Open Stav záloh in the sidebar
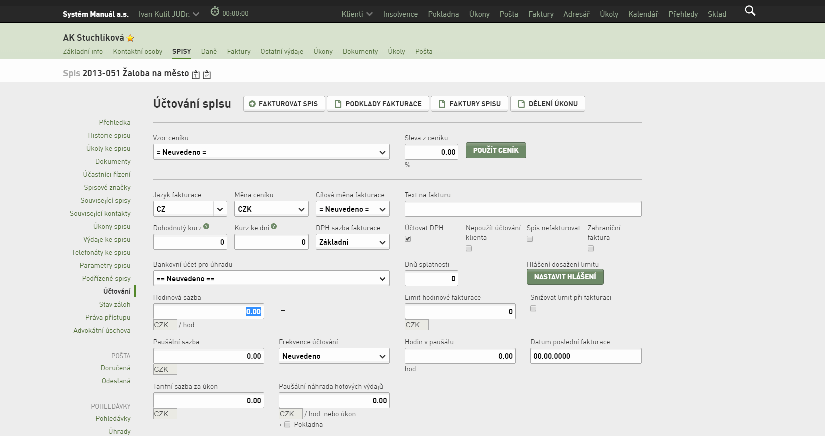The height and width of the screenshot is (436, 825). (114, 305)
